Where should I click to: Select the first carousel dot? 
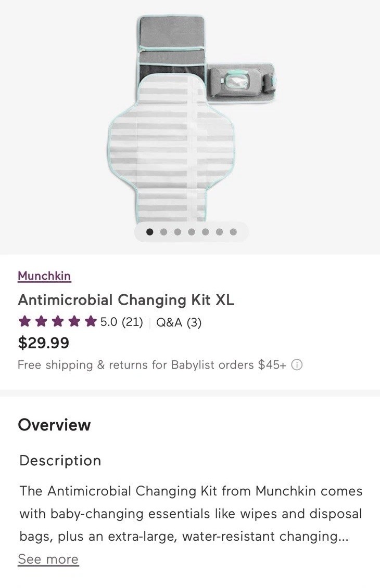click(x=150, y=232)
